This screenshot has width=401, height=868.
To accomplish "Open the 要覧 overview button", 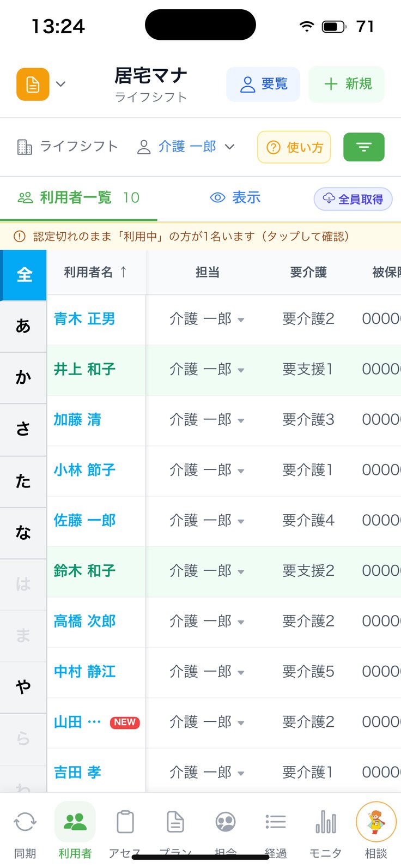I will (x=263, y=84).
